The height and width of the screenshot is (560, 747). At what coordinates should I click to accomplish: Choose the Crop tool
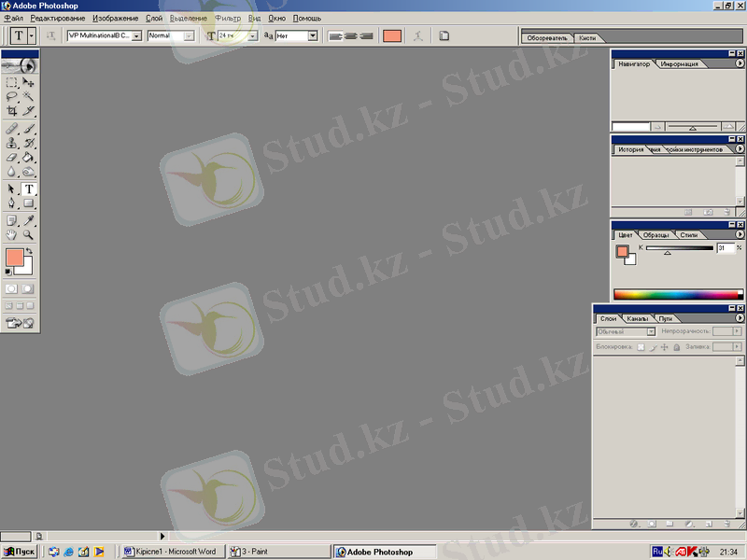[12, 111]
